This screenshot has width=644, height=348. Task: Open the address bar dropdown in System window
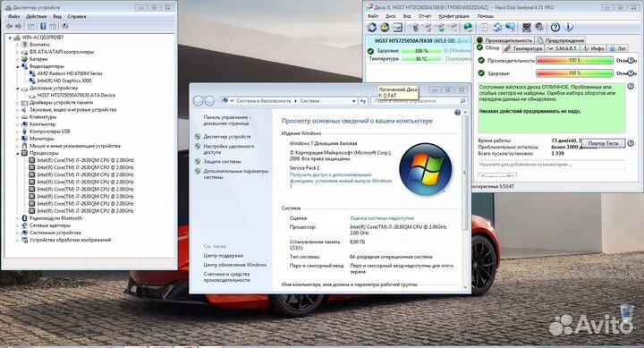pos(354,101)
